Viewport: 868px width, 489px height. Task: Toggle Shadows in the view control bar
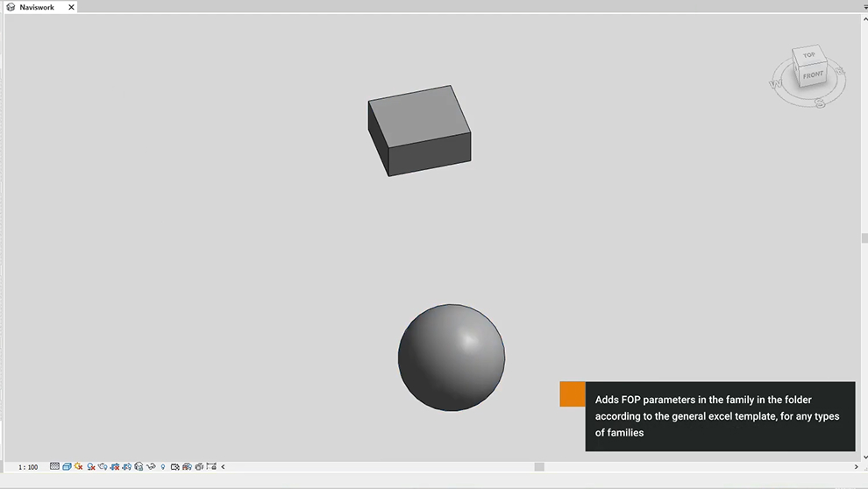[91, 467]
